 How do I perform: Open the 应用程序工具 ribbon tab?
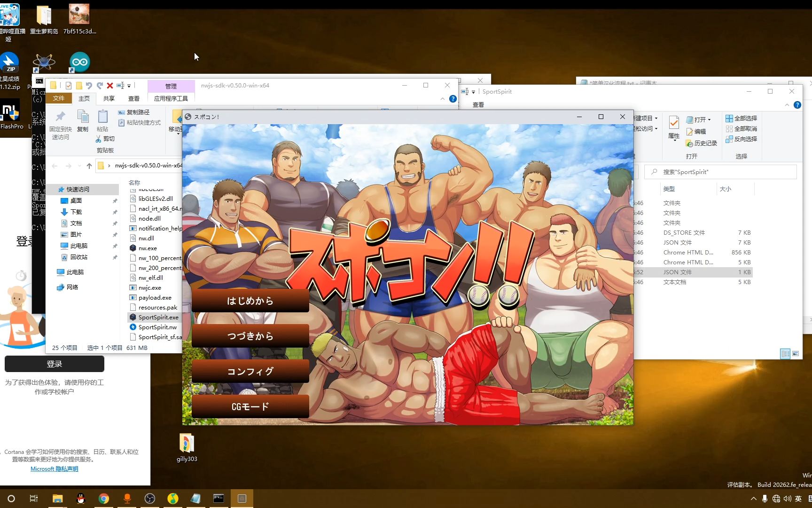point(171,98)
